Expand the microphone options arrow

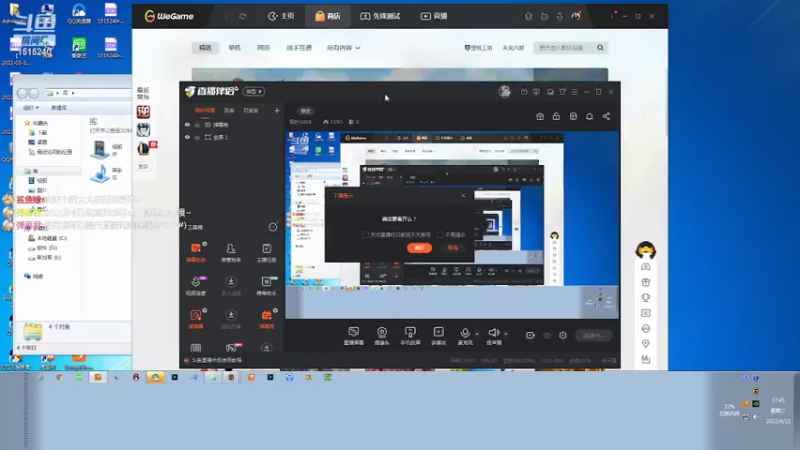pos(477,334)
